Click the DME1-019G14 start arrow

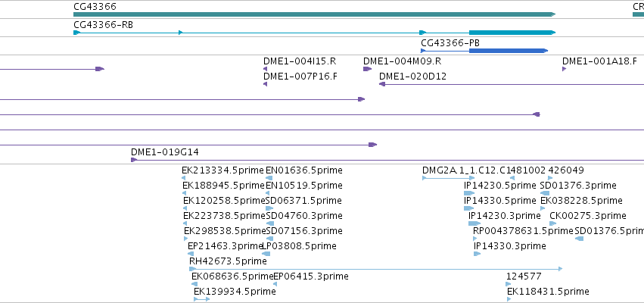point(134,160)
